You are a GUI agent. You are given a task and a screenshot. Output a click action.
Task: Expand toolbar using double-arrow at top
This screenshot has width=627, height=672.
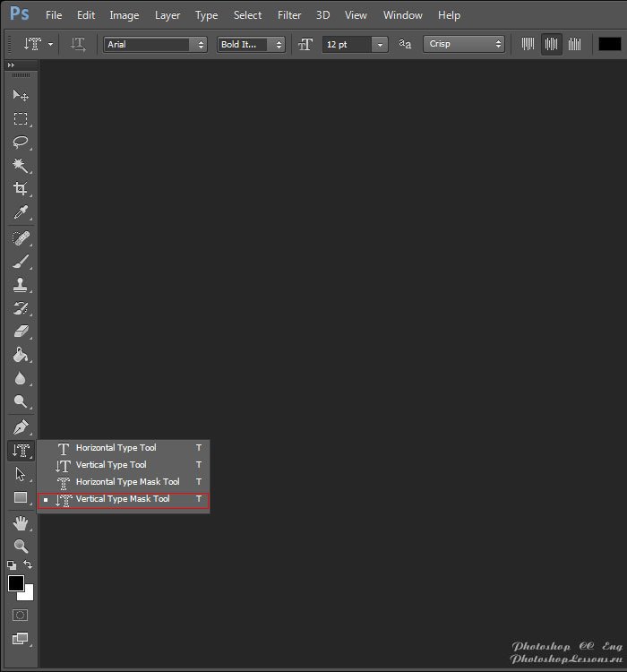point(12,65)
